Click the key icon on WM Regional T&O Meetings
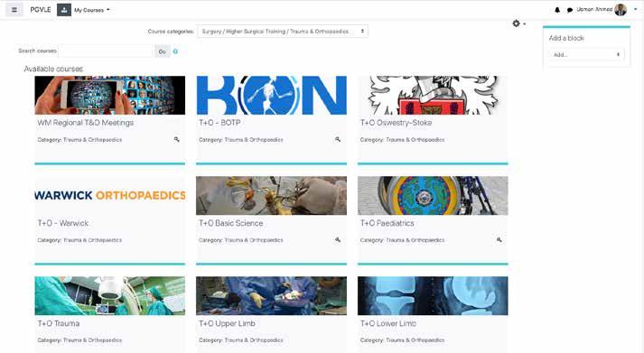The height and width of the screenshot is (353, 644). (x=177, y=140)
